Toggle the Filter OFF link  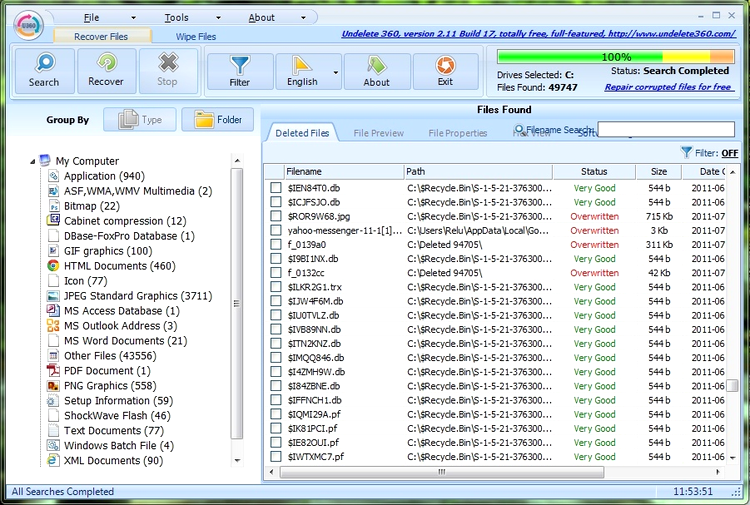(x=730, y=153)
